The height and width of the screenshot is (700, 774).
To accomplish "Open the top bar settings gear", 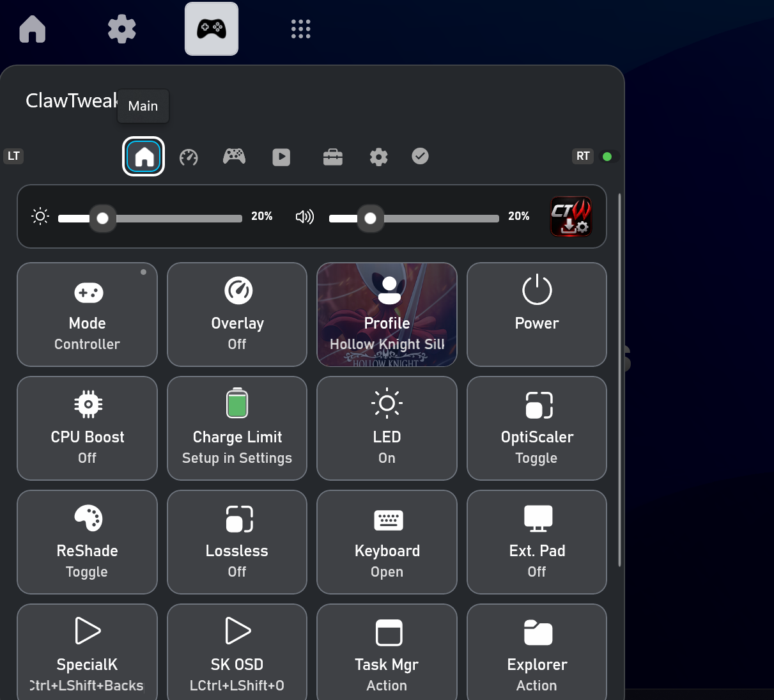I will [x=121, y=29].
